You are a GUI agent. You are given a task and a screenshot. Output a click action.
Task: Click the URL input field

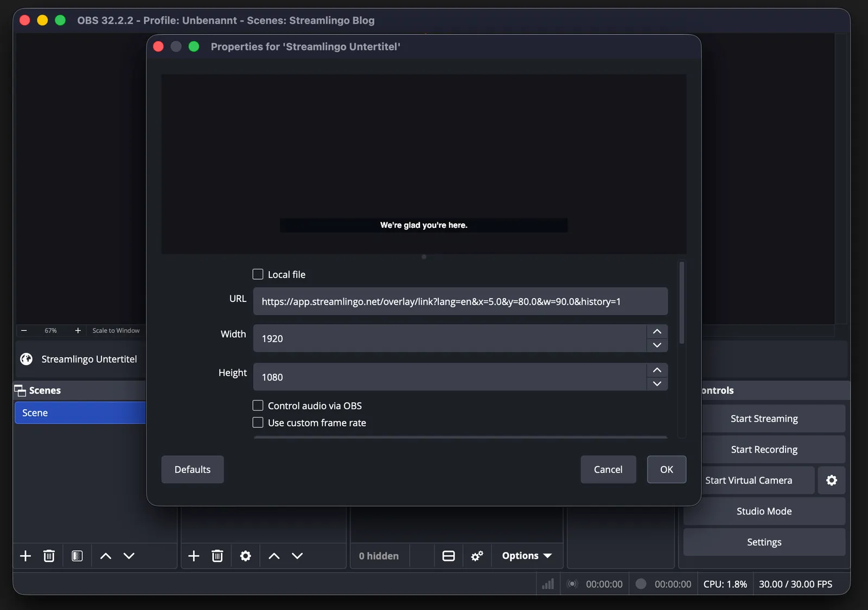point(460,301)
